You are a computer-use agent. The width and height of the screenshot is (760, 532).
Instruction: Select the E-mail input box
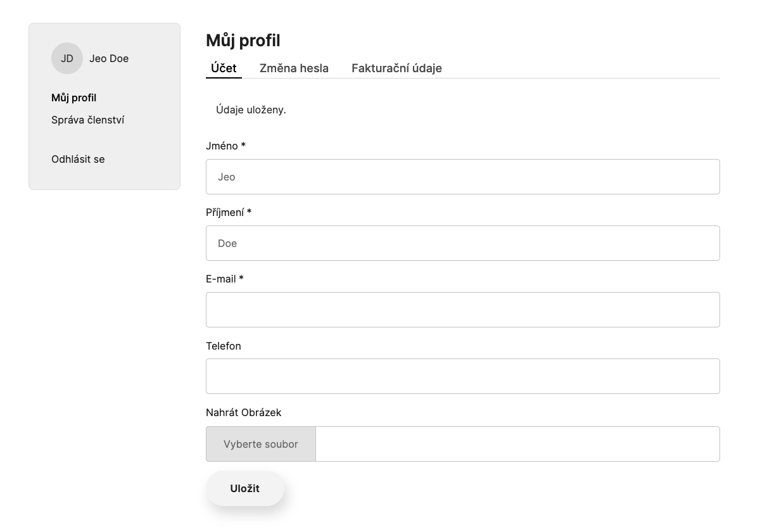click(462, 310)
